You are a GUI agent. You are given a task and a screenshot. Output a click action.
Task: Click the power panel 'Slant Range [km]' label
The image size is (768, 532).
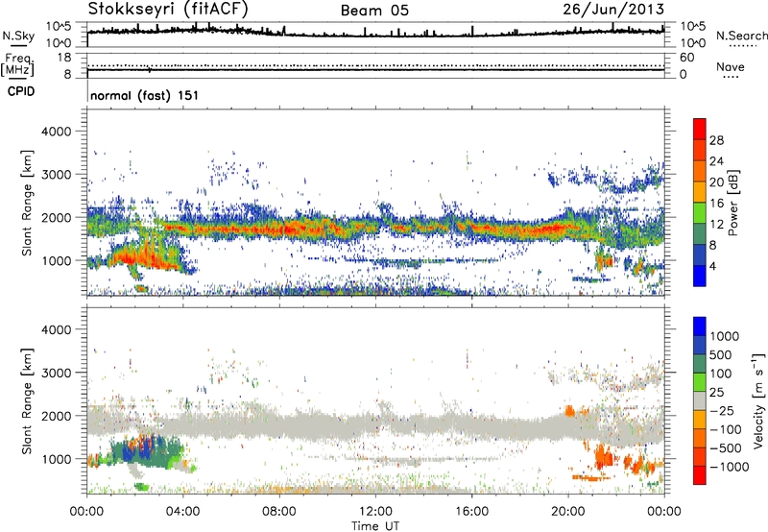point(27,203)
